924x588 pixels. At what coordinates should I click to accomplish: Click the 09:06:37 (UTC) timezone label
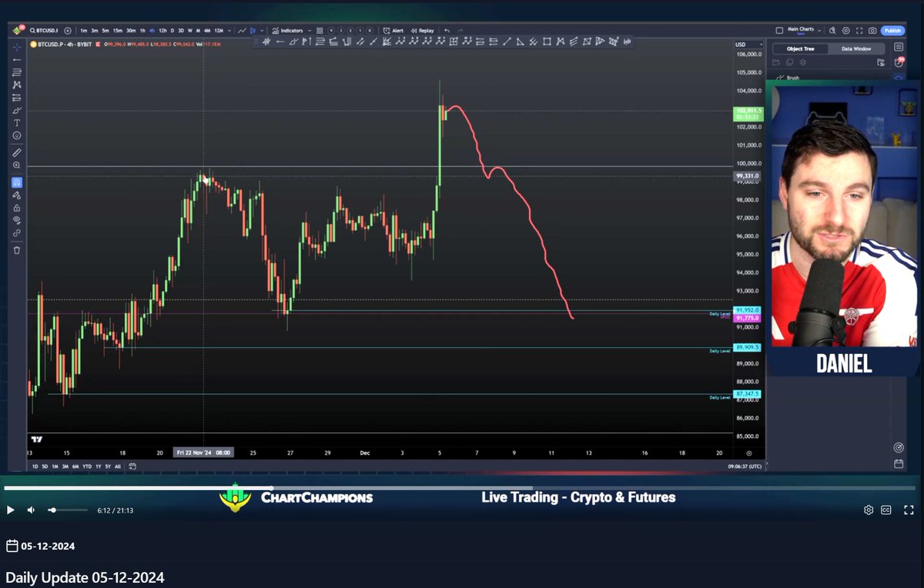click(745, 466)
